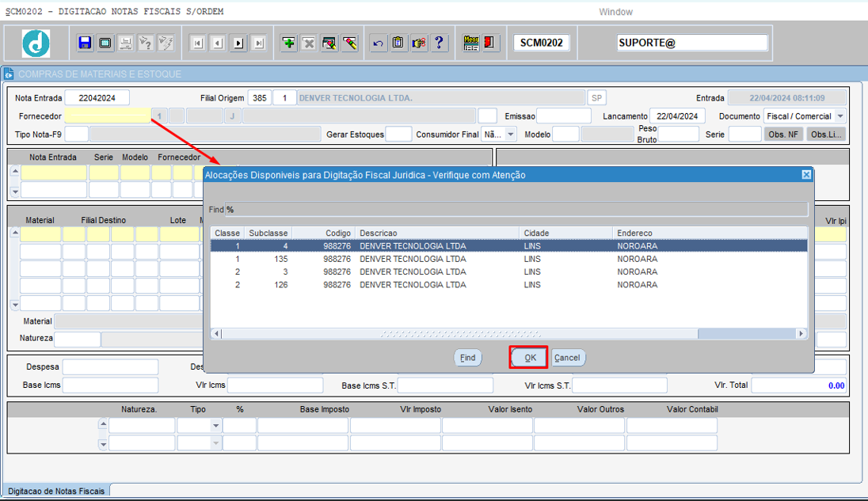Click the green plus insert record icon
The height and width of the screenshot is (501, 868).
click(288, 43)
